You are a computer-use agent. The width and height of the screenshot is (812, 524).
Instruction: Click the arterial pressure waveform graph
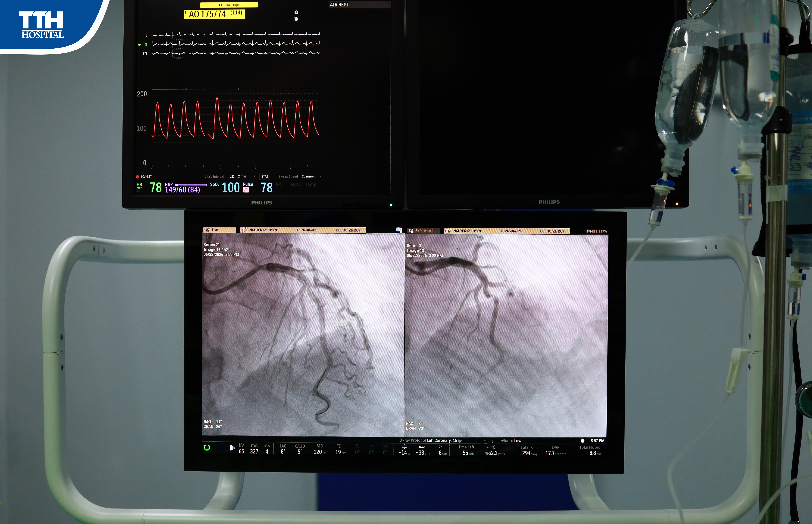pos(235,129)
